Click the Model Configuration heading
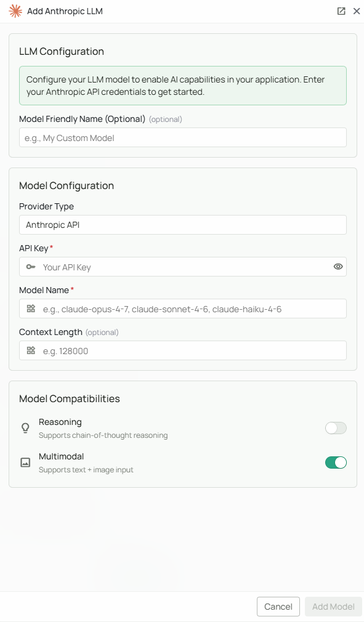Viewport: 364px width, 622px height. pos(67,185)
